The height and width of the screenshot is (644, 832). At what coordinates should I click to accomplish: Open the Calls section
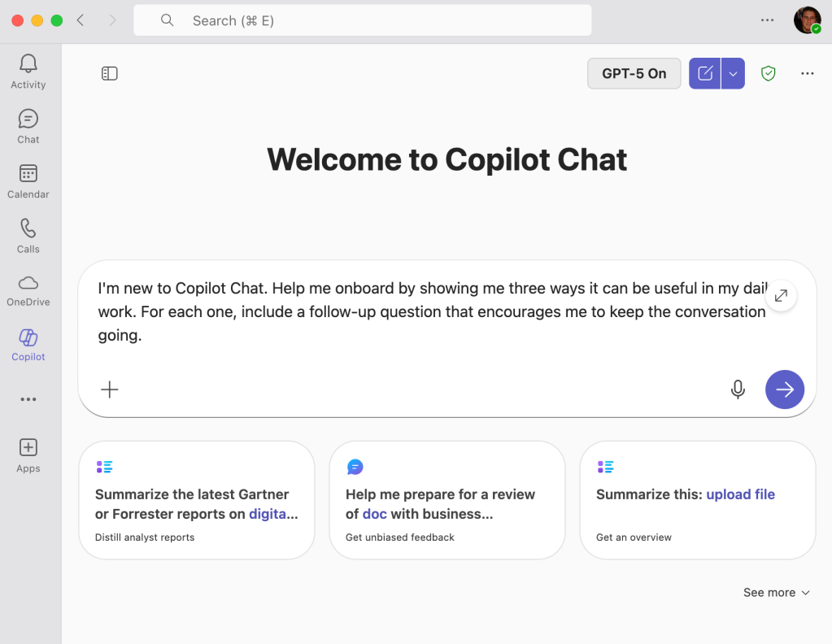[x=28, y=234]
